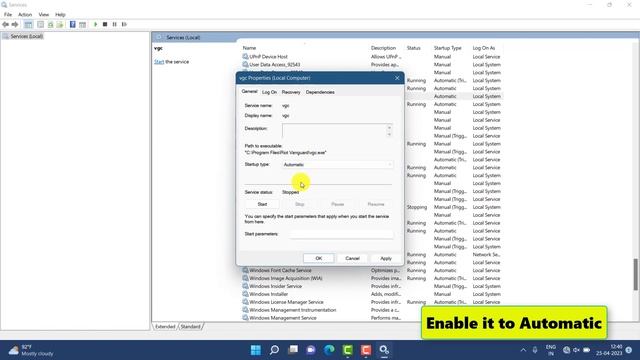Viewport: 640px width, 360px height.
Task: Open the Startup type dropdown
Action: [x=338, y=164]
